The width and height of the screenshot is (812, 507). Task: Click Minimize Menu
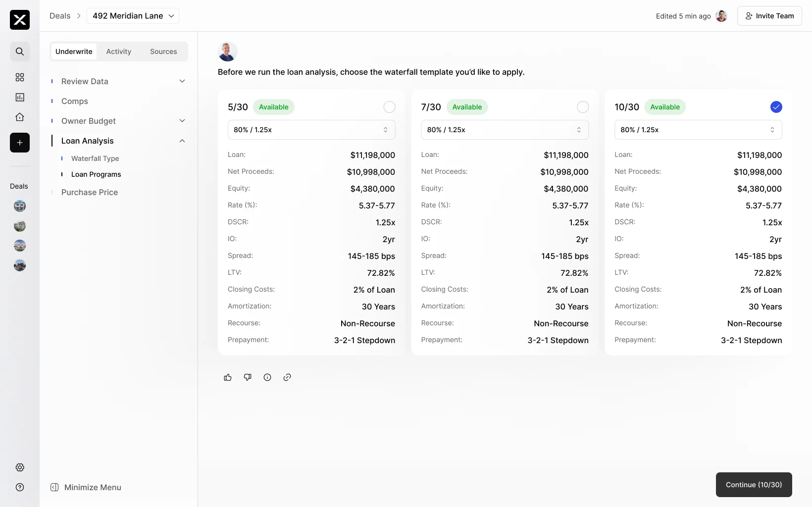click(x=86, y=487)
